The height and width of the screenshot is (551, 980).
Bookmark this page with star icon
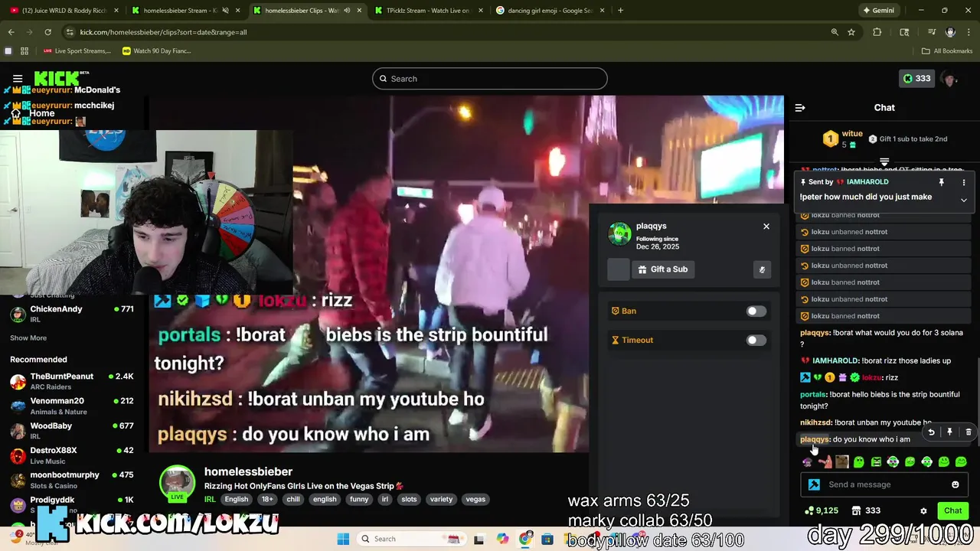point(851,32)
